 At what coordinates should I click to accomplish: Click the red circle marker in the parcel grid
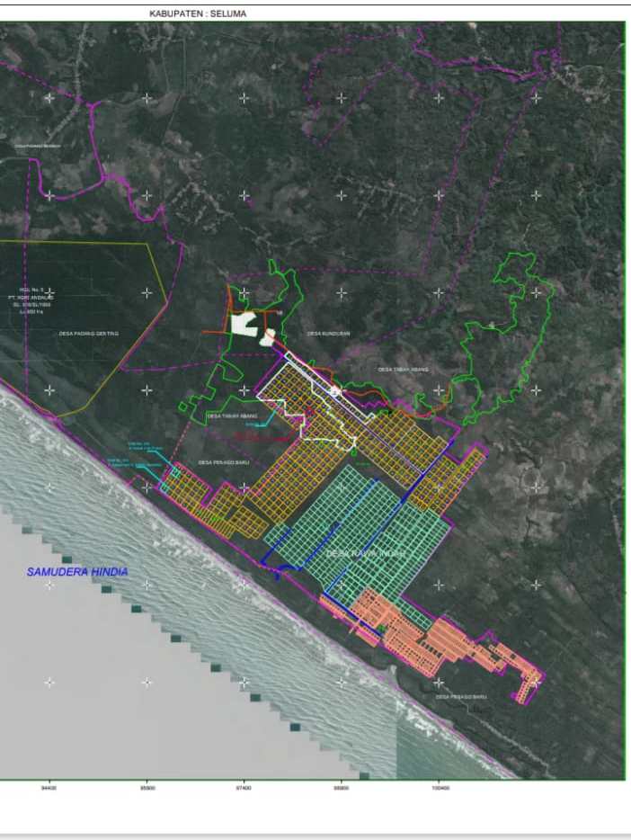pos(308,412)
